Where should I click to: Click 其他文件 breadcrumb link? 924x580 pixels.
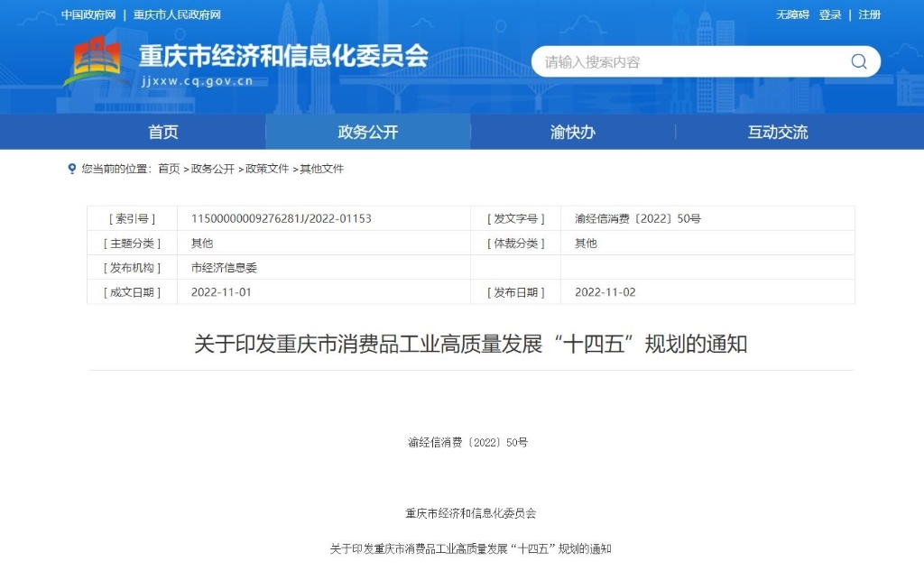pos(322,169)
